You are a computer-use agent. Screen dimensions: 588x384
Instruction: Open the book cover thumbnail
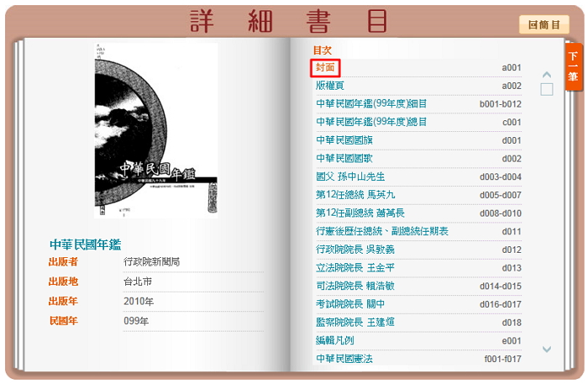pos(155,132)
